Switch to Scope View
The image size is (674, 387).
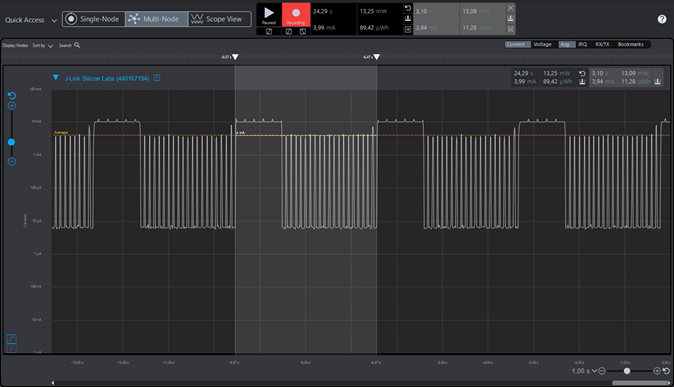coord(220,19)
